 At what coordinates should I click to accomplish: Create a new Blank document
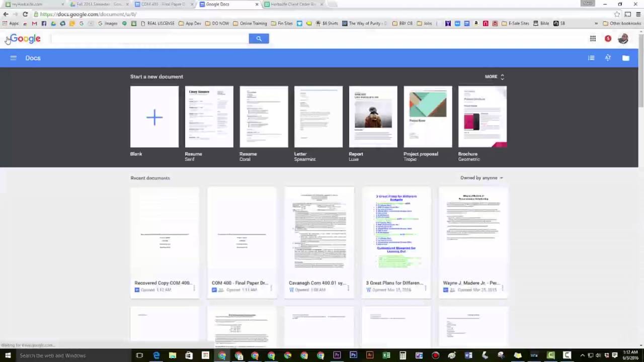pyautogui.click(x=154, y=117)
